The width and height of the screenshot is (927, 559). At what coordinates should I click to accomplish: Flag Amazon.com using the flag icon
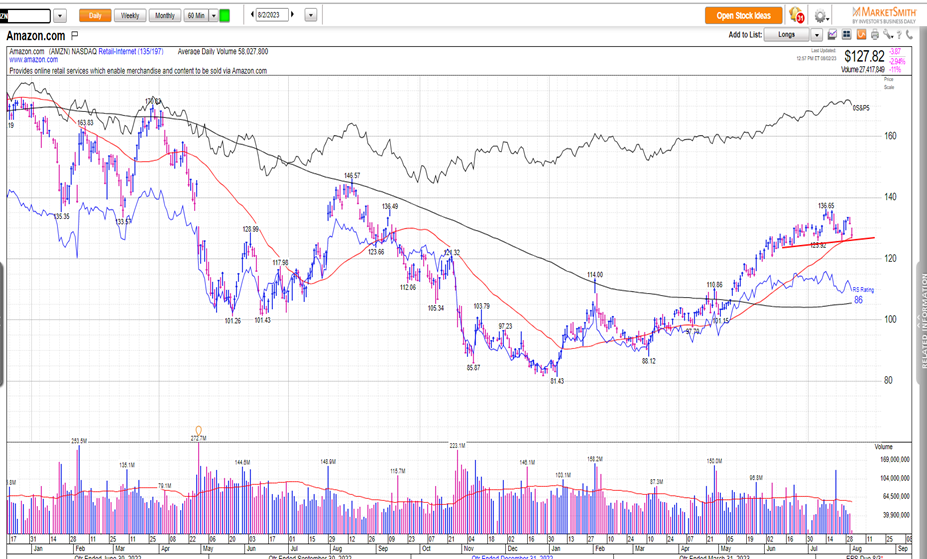75,35
